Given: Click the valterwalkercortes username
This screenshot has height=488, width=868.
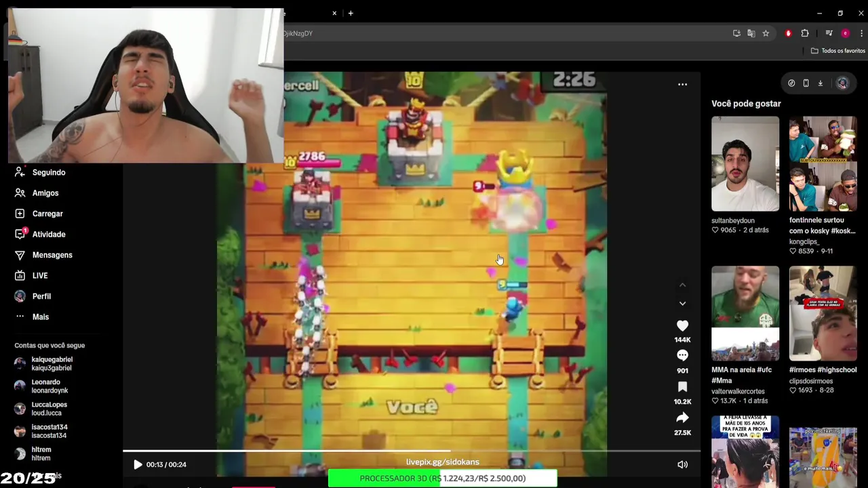Looking at the screenshot, I should pos(738,391).
